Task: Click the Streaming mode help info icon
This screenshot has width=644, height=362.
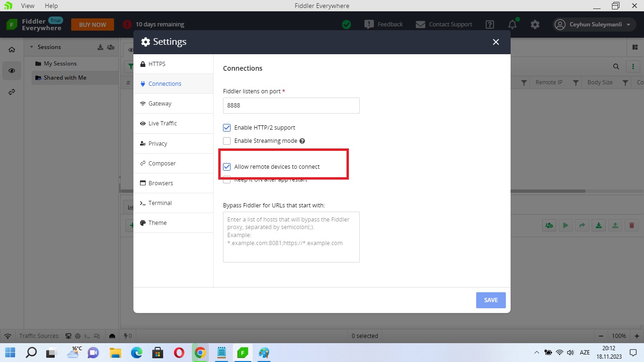Action: tap(302, 141)
